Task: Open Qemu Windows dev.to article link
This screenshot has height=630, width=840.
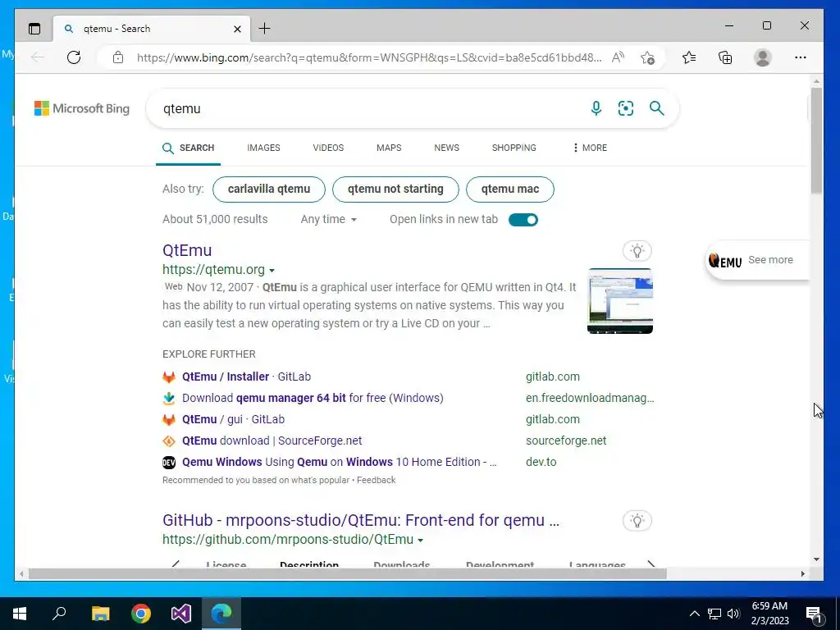Action: (x=339, y=462)
